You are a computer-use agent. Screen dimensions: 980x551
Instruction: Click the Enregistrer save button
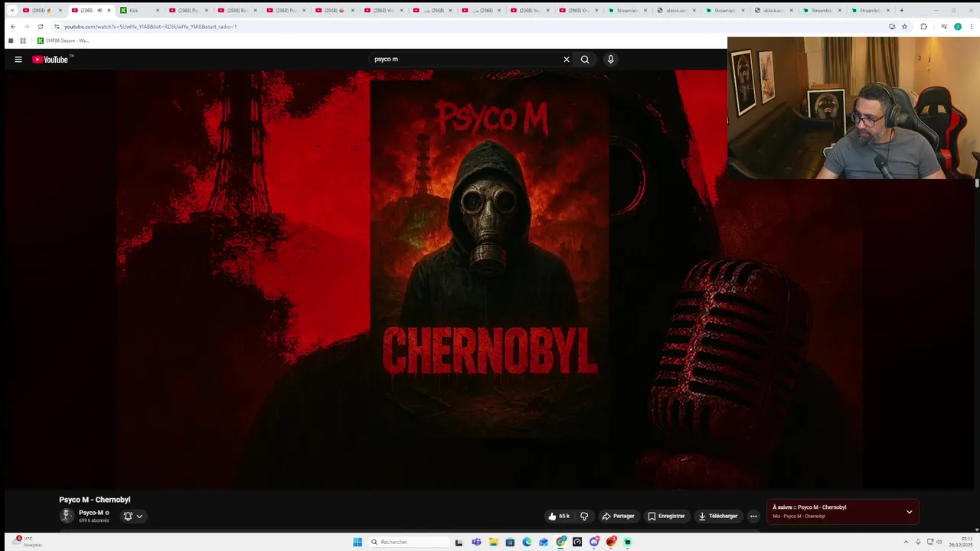pyautogui.click(x=666, y=516)
